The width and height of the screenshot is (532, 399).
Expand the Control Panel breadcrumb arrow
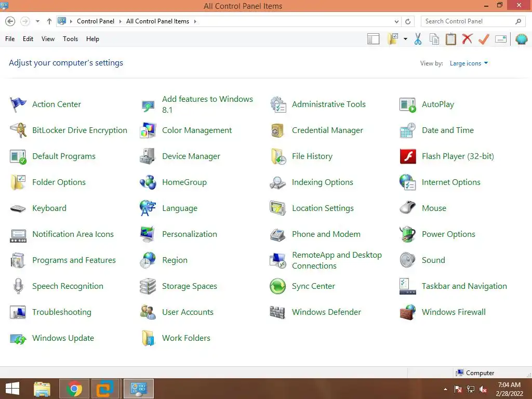click(120, 21)
